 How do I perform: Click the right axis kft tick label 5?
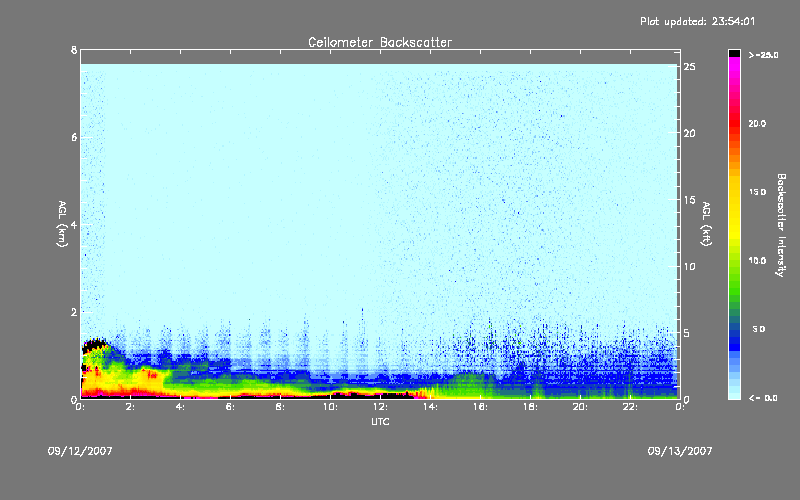[x=687, y=333]
